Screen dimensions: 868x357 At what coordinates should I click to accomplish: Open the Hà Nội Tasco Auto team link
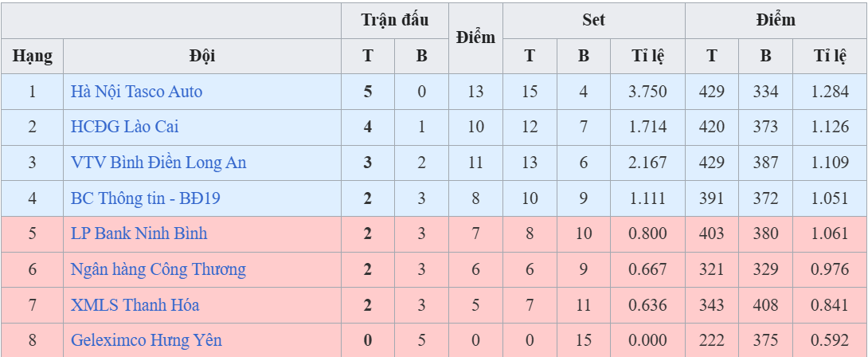136,92
